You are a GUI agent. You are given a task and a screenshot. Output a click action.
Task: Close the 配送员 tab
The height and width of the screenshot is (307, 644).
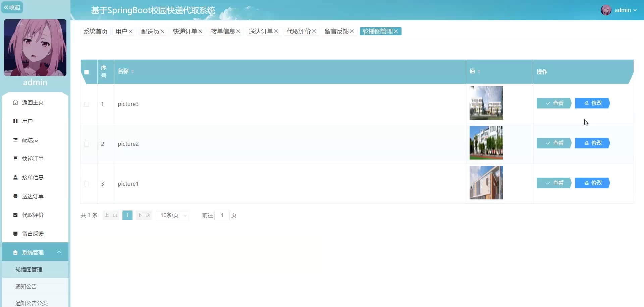click(x=162, y=31)
